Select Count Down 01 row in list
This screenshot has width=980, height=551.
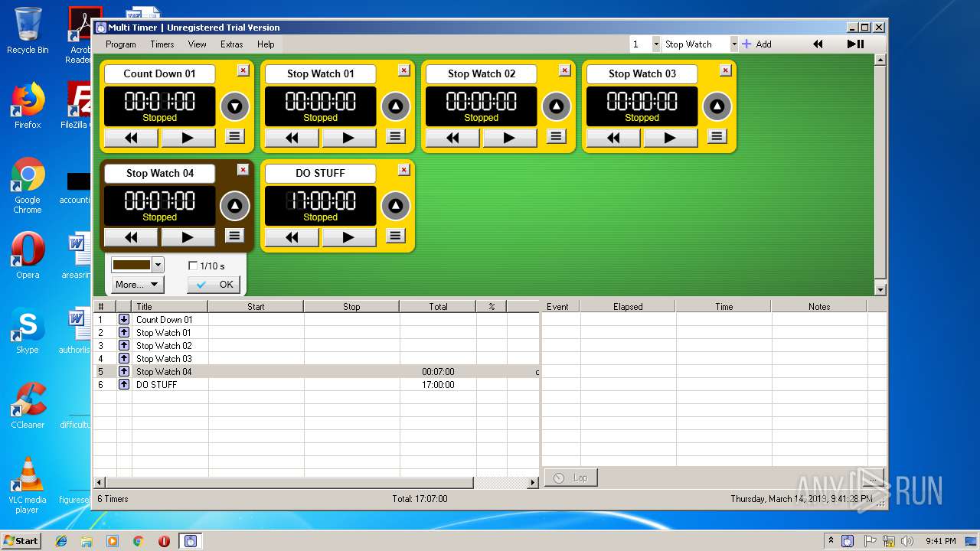[316, 320]
